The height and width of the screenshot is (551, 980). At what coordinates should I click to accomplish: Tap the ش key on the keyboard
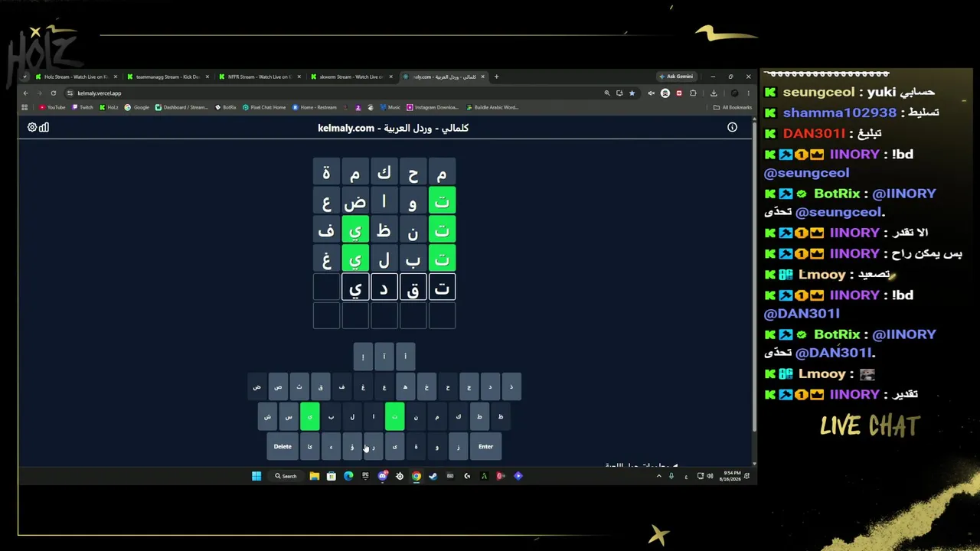tap(267, 417)
